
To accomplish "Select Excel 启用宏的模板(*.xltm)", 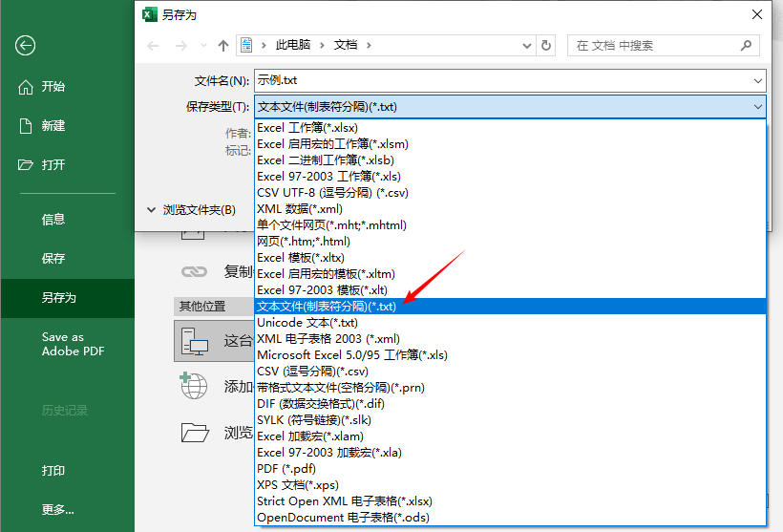I will (x=510, y=274).
